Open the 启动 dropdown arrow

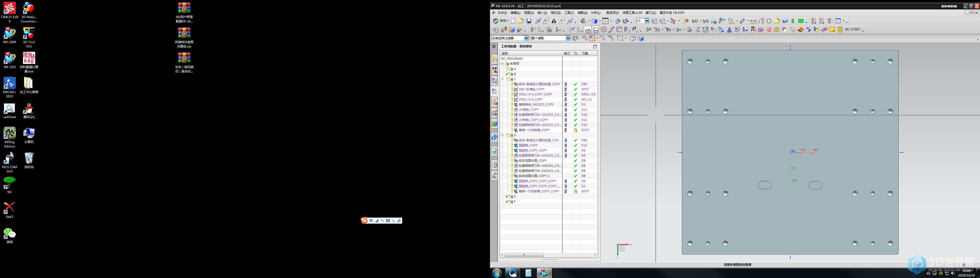click(x=508, y=21)
